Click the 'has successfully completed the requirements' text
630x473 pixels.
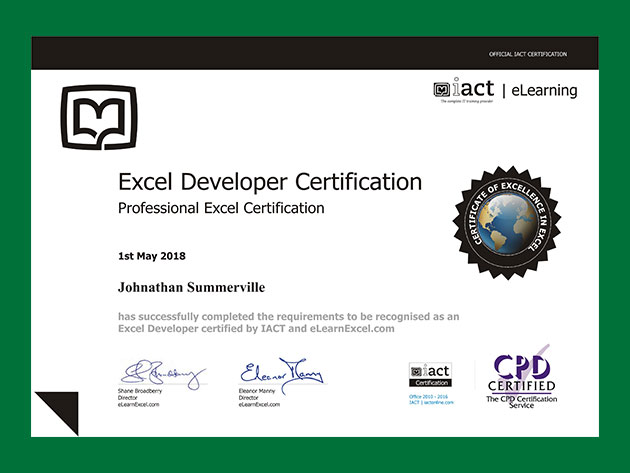click(x=288, y=316)
